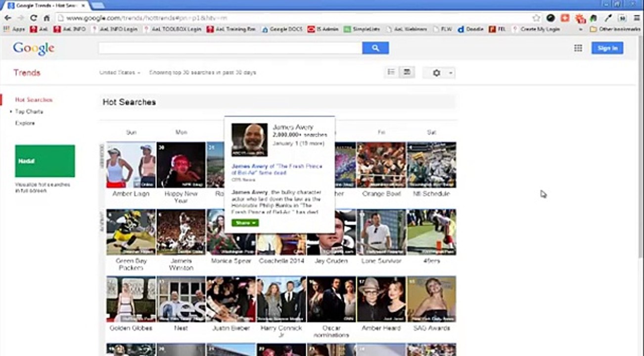Switch to calendar view of hot searches
The image size is (644, 356).
click(x=407, y=72)
